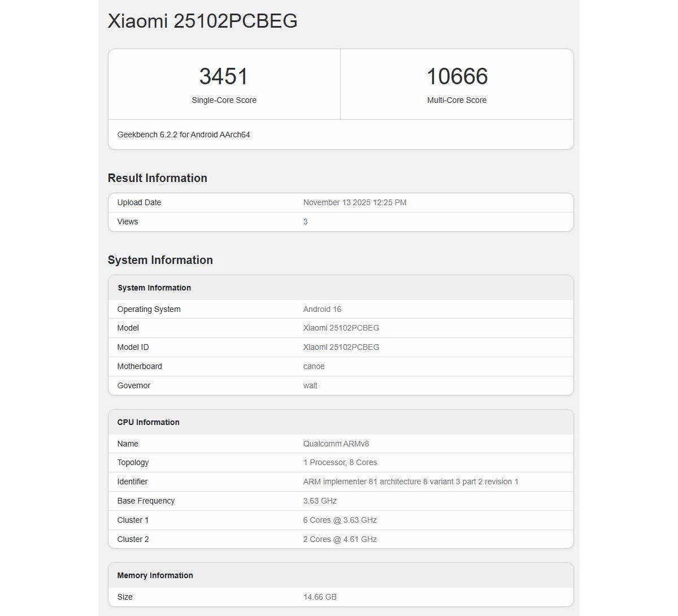This screenshot has height=616, width=678.
Task: Select the Upload Date row
Action: pos(339,202)
